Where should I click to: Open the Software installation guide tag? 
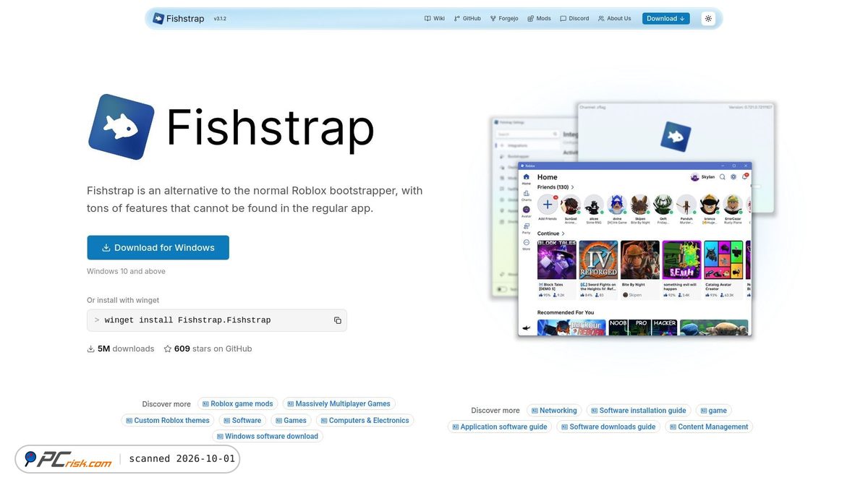(638, 410)
